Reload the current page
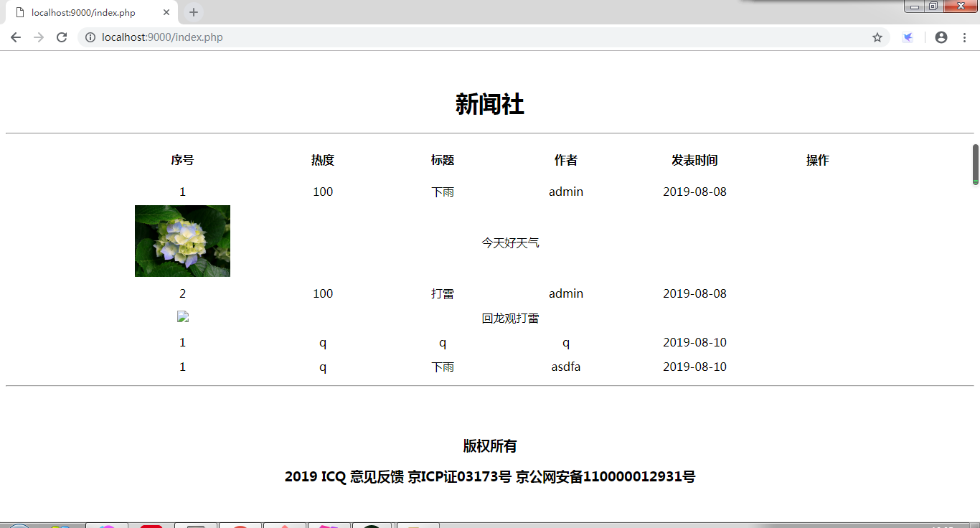The image size is (980, 528). (x=61, y=37)
